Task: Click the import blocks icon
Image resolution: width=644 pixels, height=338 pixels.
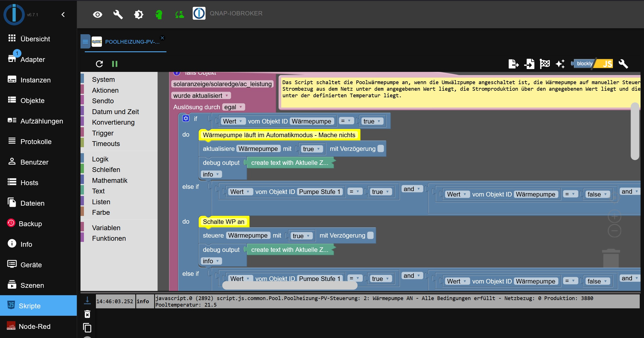Action: coord(529,64)
